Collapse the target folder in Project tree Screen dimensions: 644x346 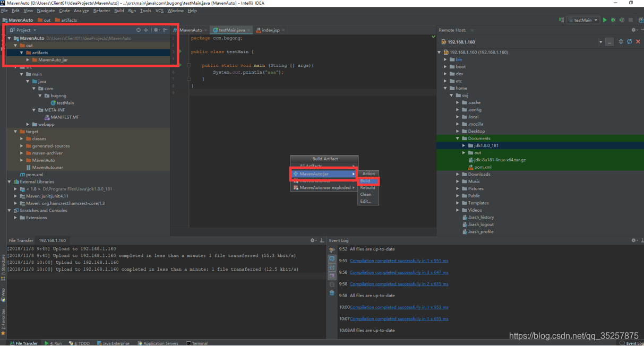[x=15, y=132]
